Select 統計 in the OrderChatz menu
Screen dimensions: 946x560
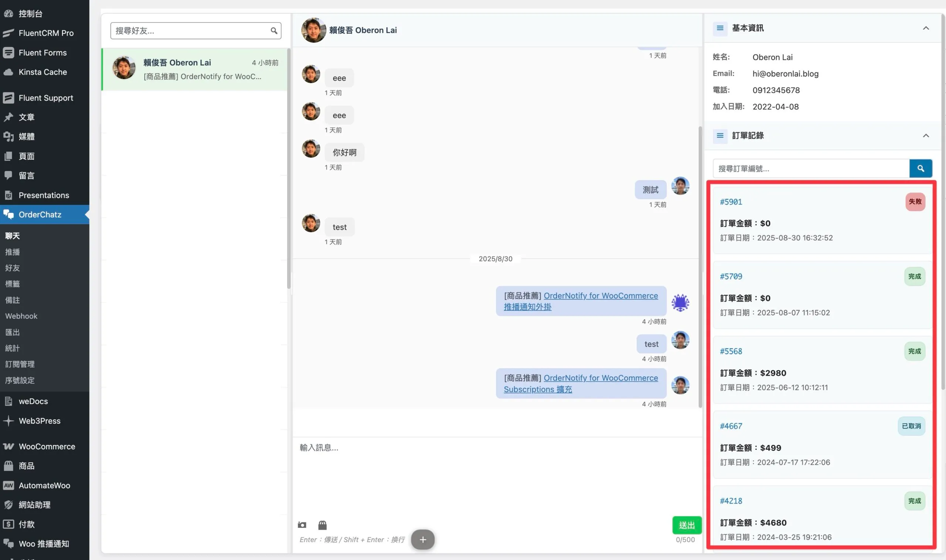tap(13, 348)
